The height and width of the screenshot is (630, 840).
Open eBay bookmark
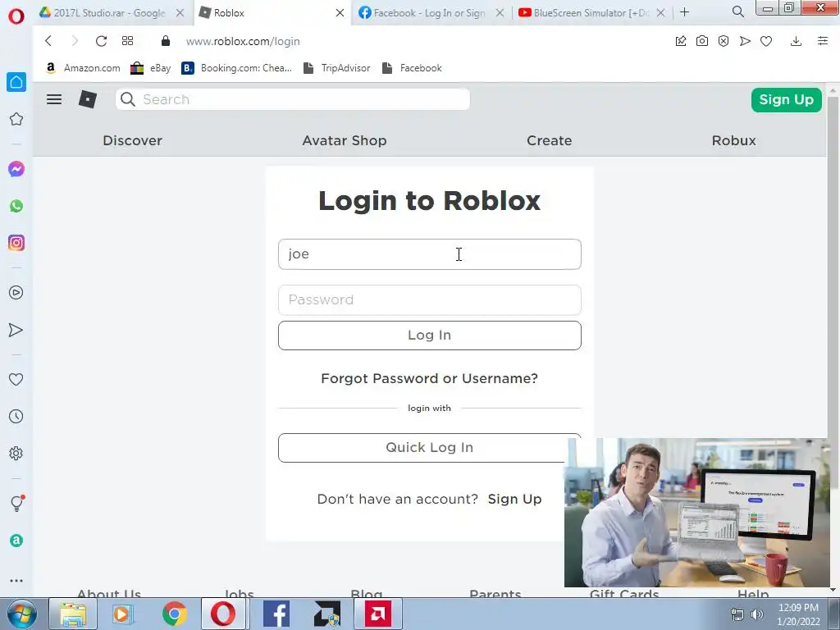click(x=151, y=68)
